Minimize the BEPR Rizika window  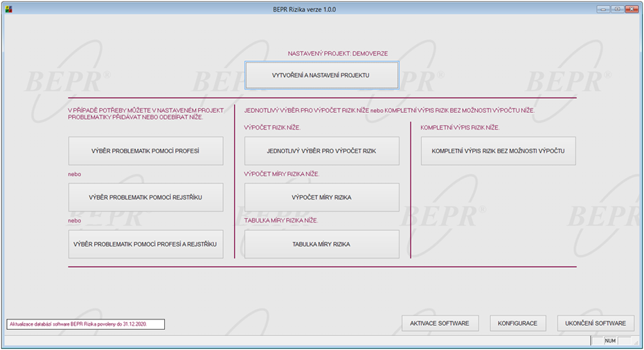(603, 9)
